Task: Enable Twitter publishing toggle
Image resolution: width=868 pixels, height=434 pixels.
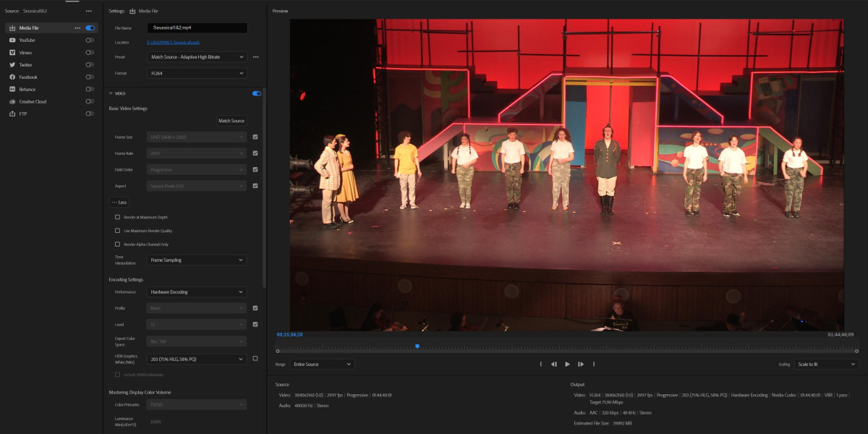Action: pyautogui.click(x=90, y=65)
